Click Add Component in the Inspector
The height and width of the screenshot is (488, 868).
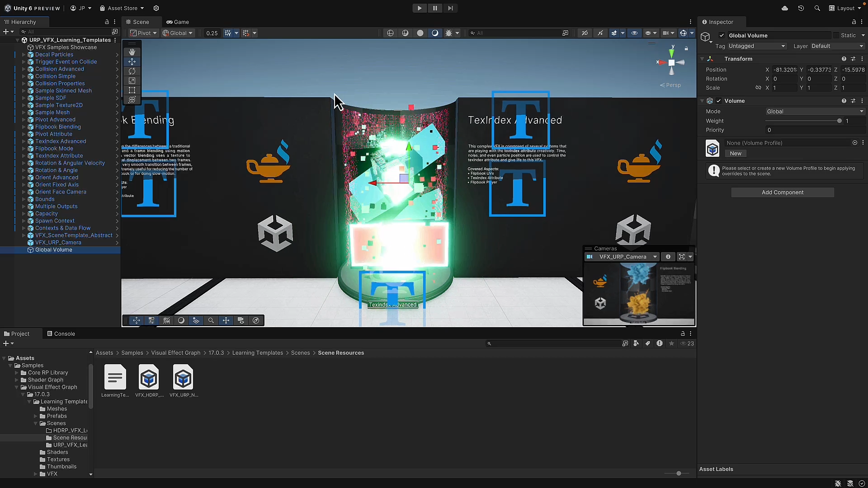(x=782, y=192)
